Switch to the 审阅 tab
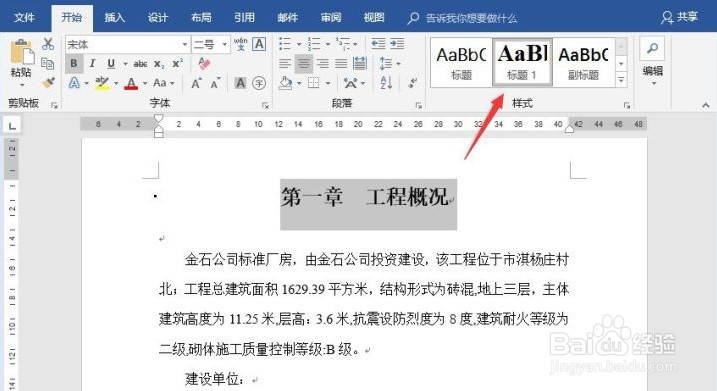The image size is (717, 391). click(331, 17)
